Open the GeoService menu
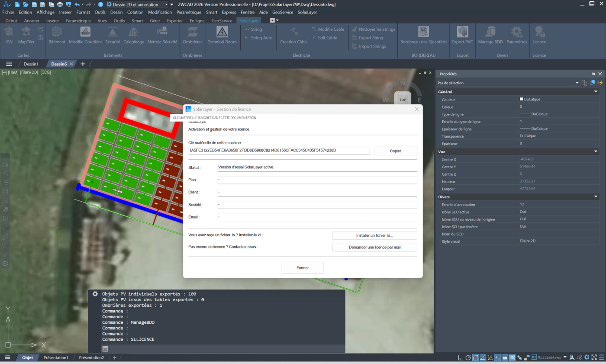 (282, 12)
